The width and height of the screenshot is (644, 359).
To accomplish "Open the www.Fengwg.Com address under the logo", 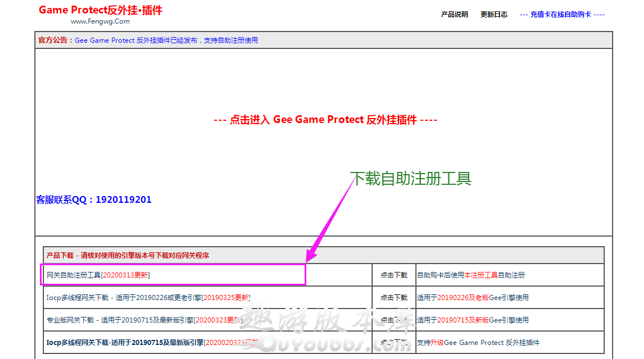I will (100, 21).
